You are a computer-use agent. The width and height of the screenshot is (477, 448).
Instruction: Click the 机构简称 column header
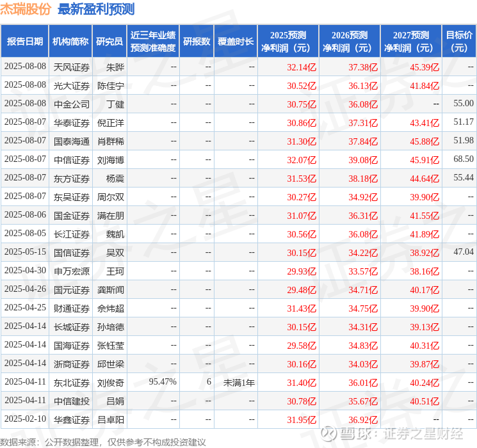(70, 42)
